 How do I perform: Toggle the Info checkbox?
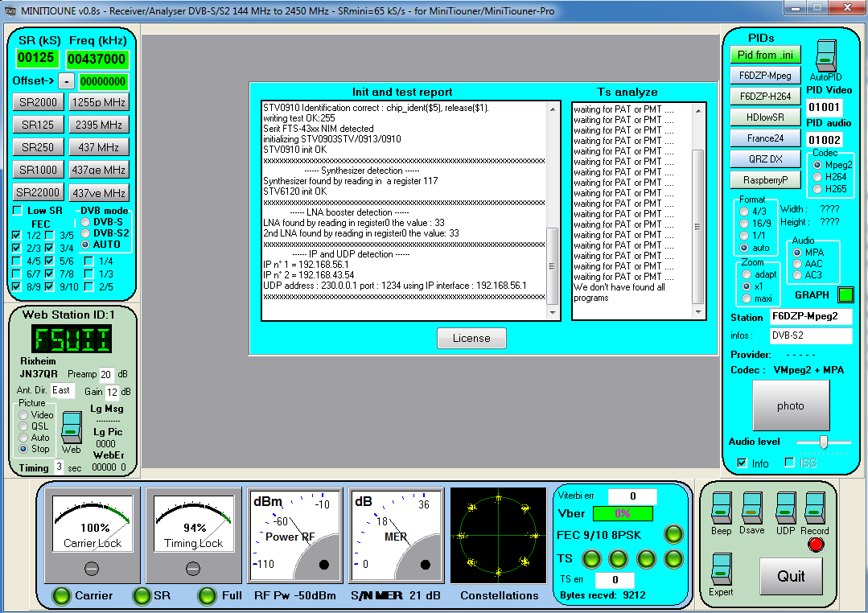click(x=742, y=463)
